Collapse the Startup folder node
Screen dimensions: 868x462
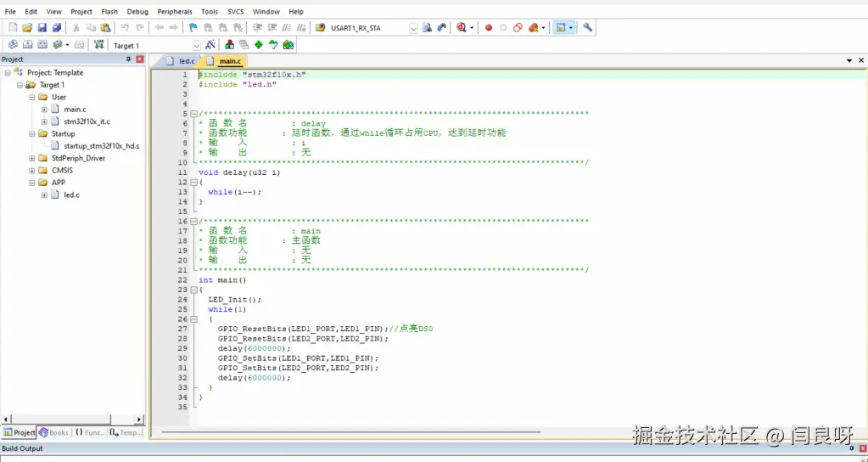(x=32, y=133)
